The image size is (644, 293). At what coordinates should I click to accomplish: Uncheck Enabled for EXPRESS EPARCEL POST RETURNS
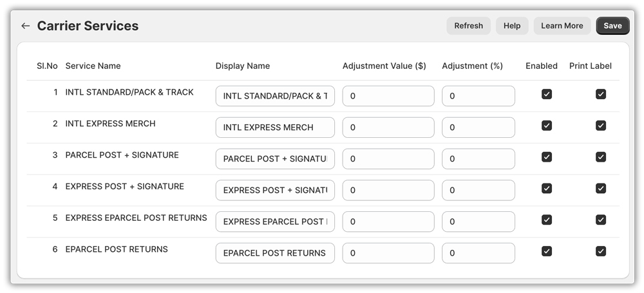(x=546, y=220)
